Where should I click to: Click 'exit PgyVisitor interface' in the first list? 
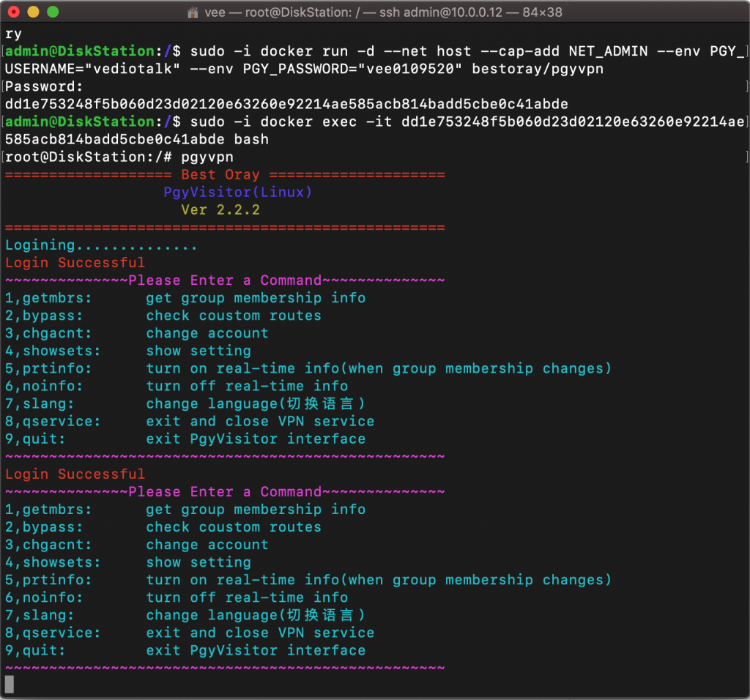pos(256,439)
